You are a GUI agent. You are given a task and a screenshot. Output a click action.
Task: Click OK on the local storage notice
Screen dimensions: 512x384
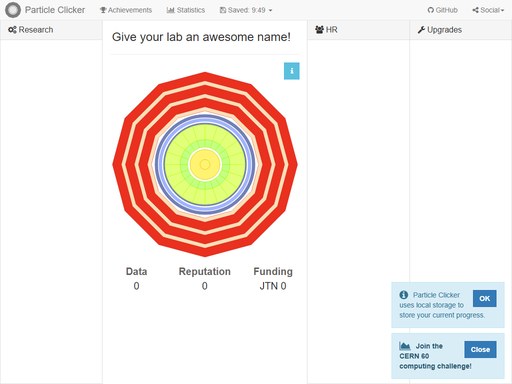tap(484, 298)
